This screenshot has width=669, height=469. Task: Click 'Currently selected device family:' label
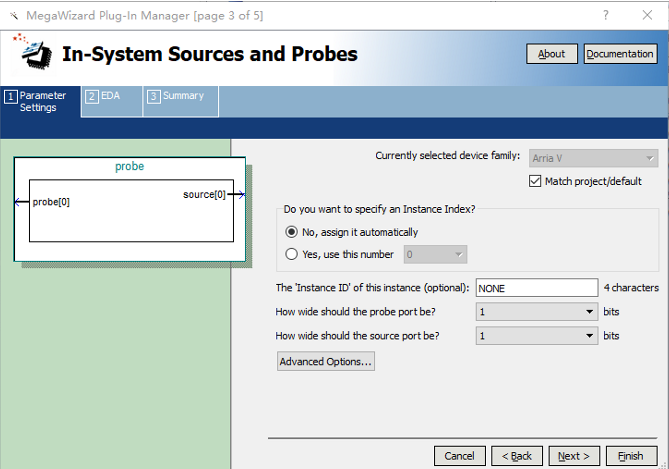(x=448, y=156)
